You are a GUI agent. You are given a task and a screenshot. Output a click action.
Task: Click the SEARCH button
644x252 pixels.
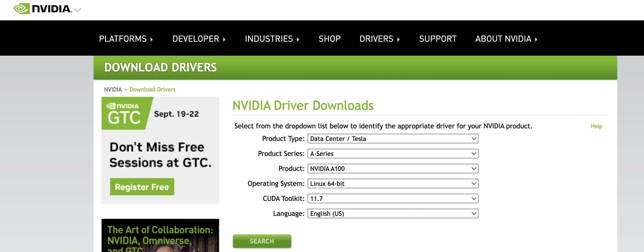[262, 241]
